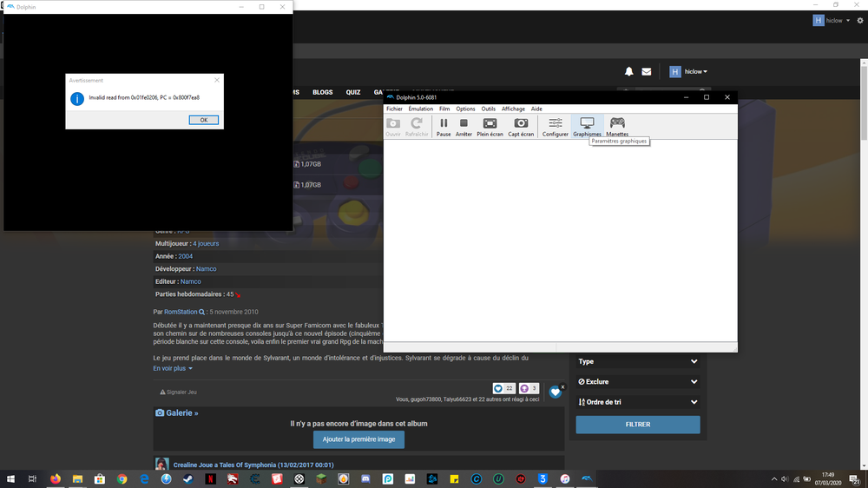This screenshot has height=488, width=868.
Task: Open the Affichage menu
Action: tap(513, 109)
